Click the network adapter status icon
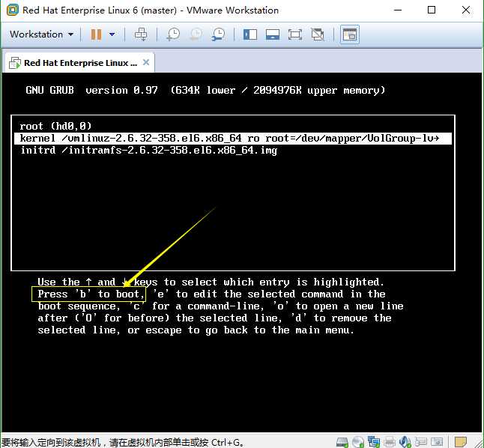Screen dimensions: 484x448 [374, 442]
